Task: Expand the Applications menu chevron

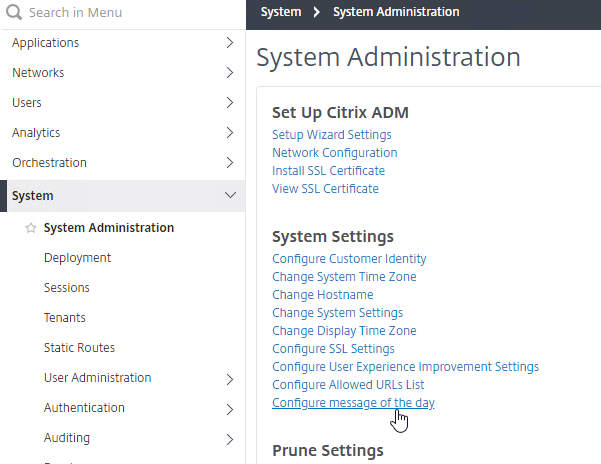Action: coord(230,43)
